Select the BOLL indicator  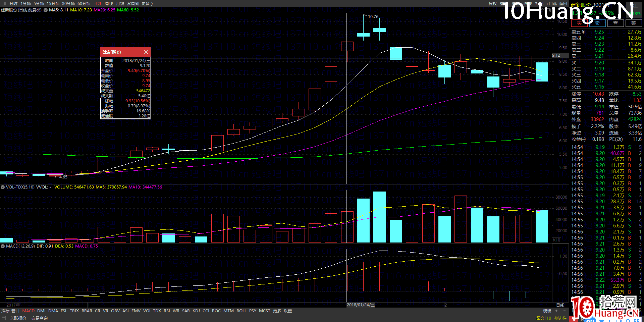tap(241, 311)
